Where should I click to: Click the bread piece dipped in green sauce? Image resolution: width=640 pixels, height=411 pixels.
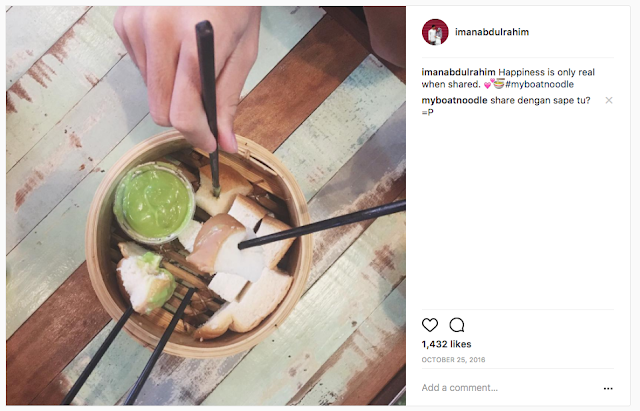coord(146,282)
